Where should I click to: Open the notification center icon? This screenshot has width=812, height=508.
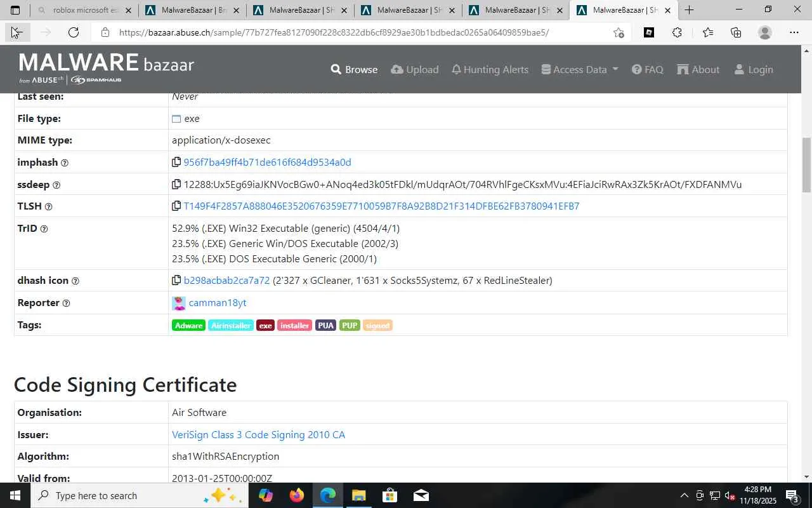pos(792,495)
